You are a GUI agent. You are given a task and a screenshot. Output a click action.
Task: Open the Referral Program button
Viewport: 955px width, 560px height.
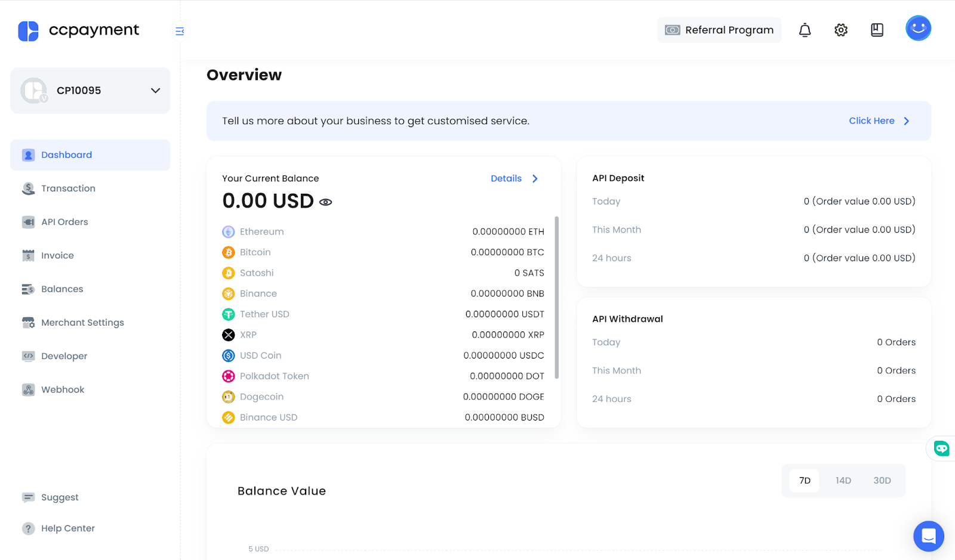click(719, 30)
